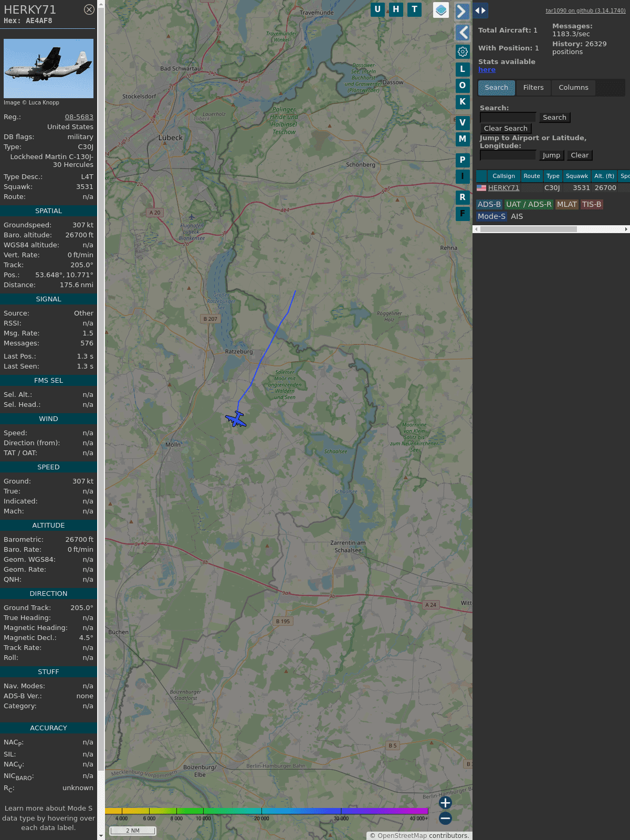Click the SIGNAL section header

coord(48,299)
